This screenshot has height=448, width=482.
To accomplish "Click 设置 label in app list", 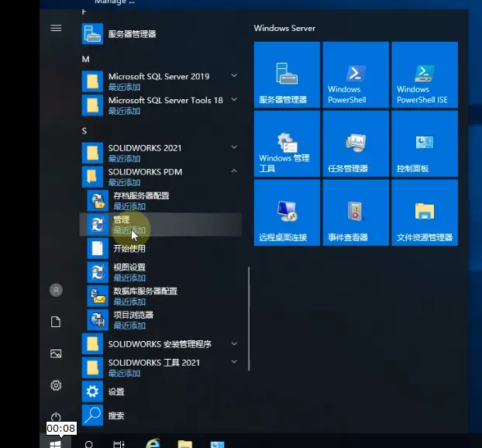I will pyautogui.click(x=116, y=391).
